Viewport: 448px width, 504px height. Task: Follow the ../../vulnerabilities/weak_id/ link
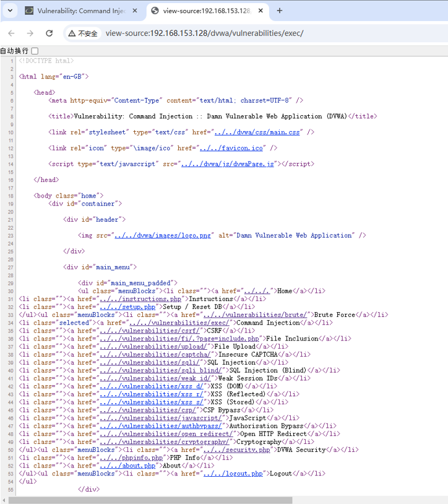[155, 378]
